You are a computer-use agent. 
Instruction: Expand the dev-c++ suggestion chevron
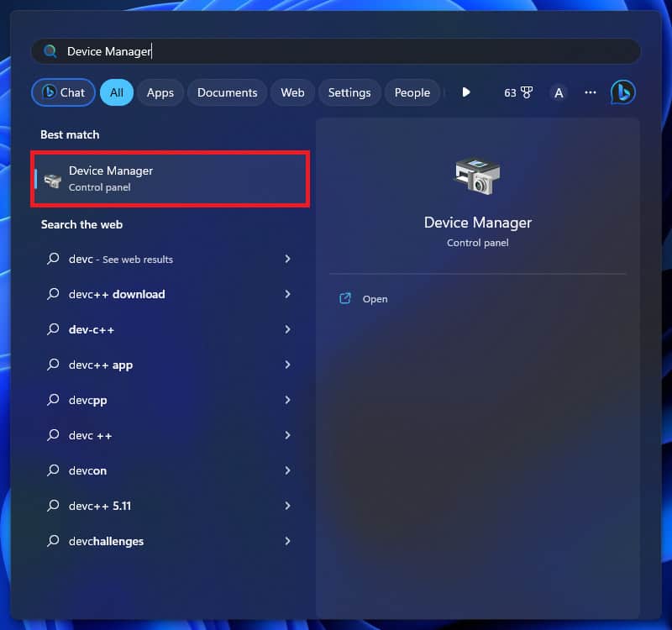287,329
